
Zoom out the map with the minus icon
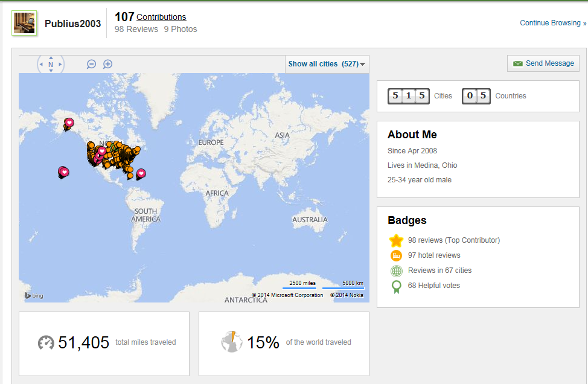pyautogui.click(x=91, y=64)
